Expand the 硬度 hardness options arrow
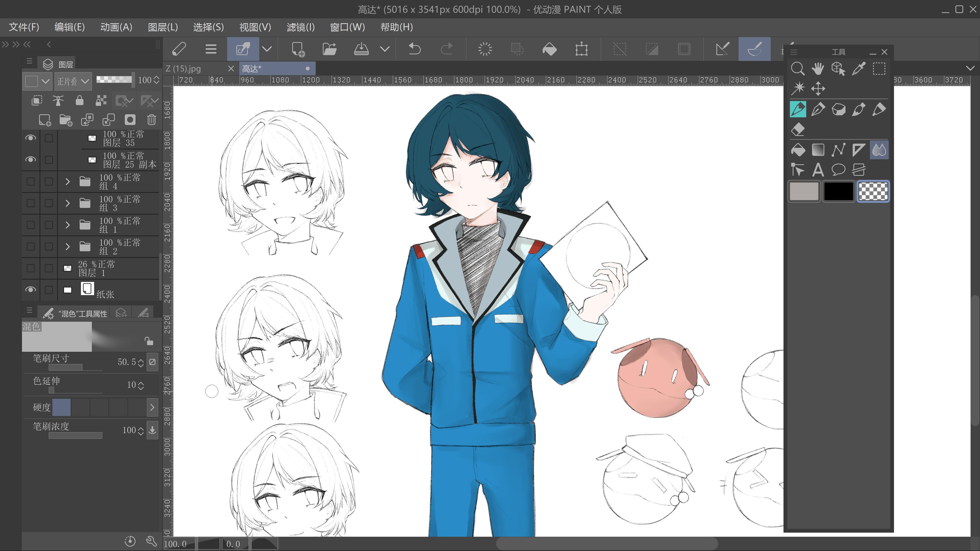Screen dimensions: 980x551 152,407
